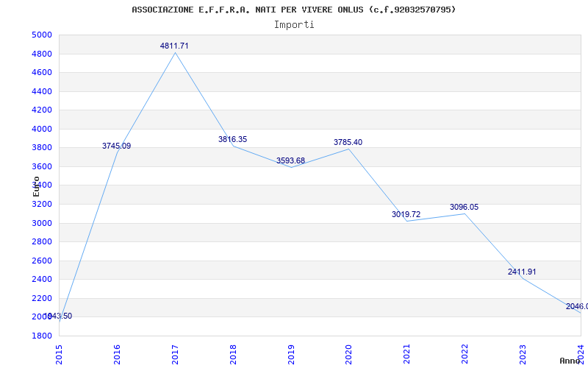
Task: Select data label 3745.09
Action: [x=117, y=146]
